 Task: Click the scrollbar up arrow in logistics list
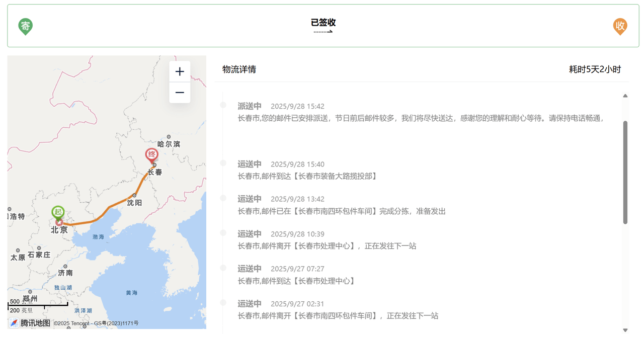click(x=625, y=96)
